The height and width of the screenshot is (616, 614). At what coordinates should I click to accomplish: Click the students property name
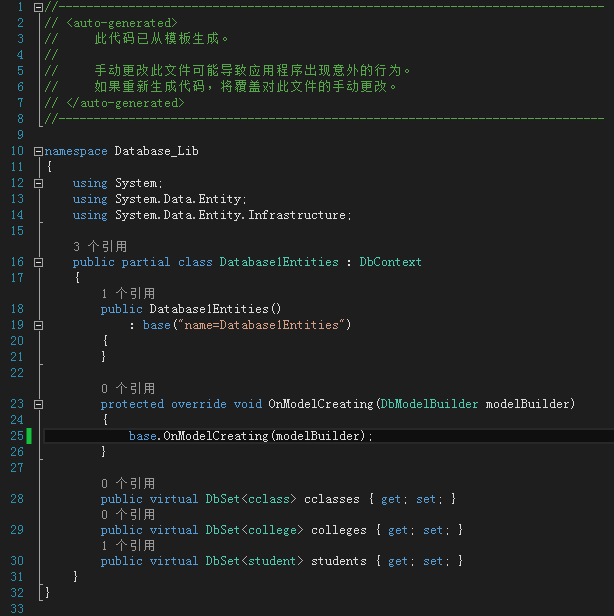(339, 561)
